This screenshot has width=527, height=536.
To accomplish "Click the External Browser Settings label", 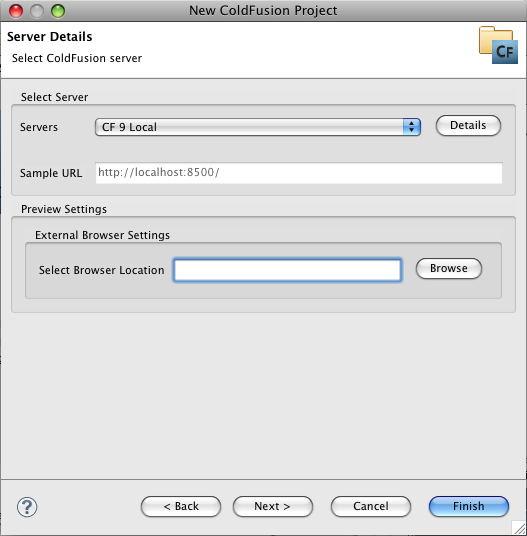I will (x=102, y=235).
